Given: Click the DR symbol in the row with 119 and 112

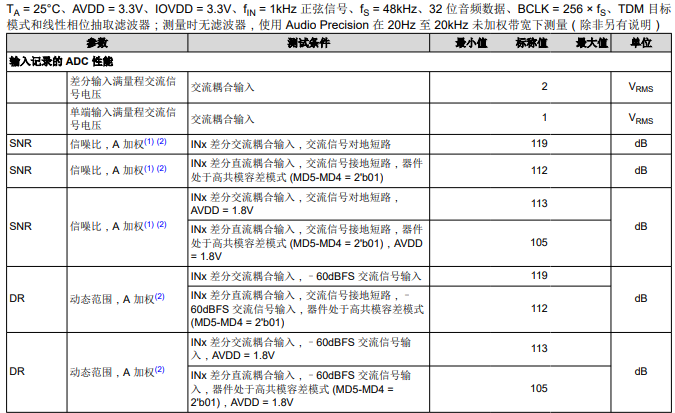Looking at the screenshot, I should [x=17, y=298].
